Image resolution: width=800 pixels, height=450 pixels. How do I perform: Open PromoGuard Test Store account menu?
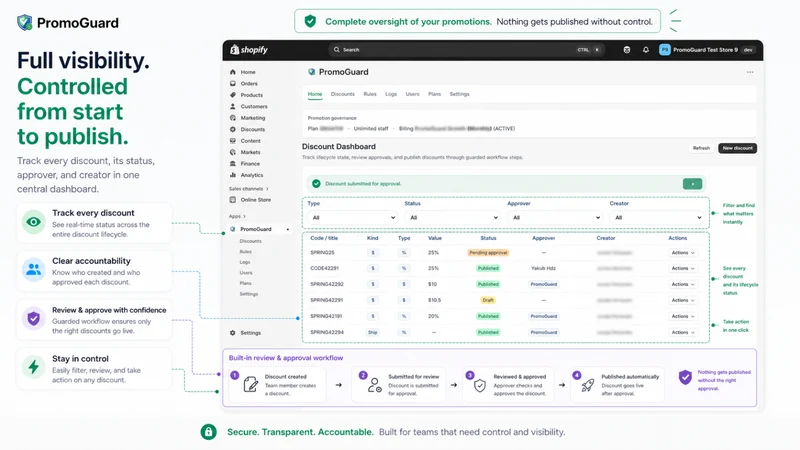707,49
